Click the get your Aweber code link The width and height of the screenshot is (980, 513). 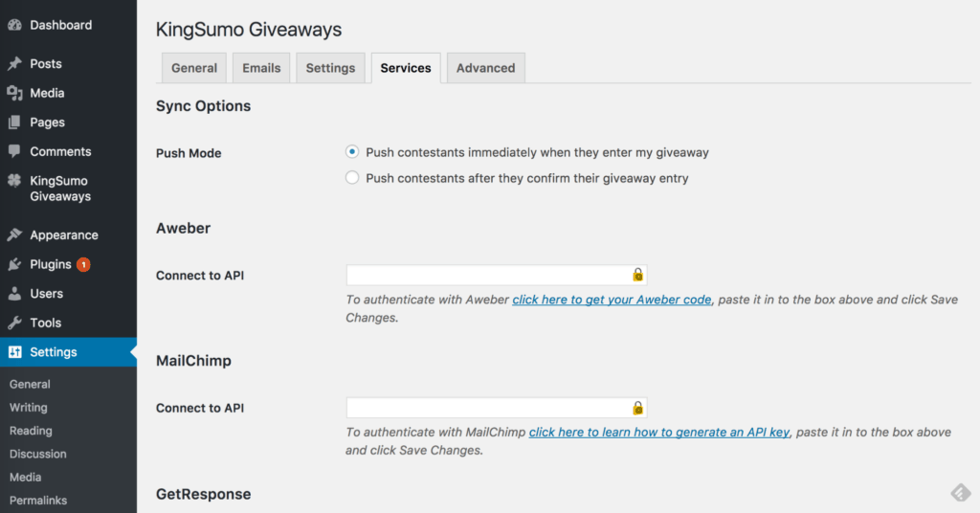pyautogui.click(x=612, y=300)
